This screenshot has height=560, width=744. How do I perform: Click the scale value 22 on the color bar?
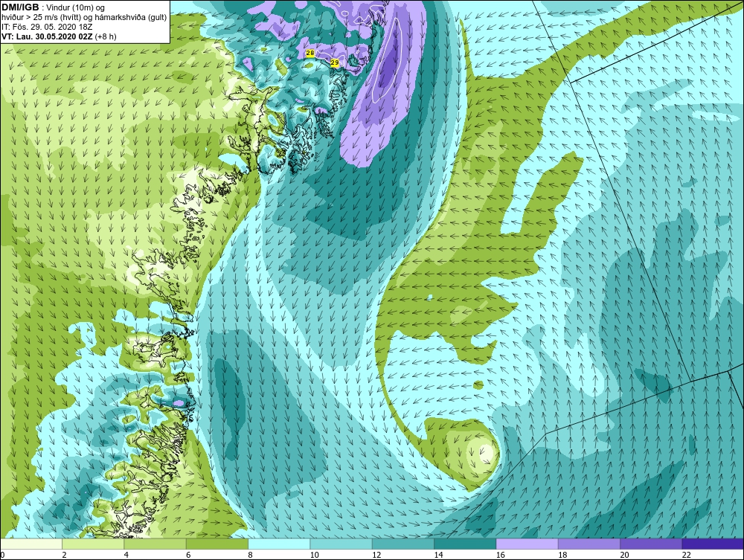point(687,556)
